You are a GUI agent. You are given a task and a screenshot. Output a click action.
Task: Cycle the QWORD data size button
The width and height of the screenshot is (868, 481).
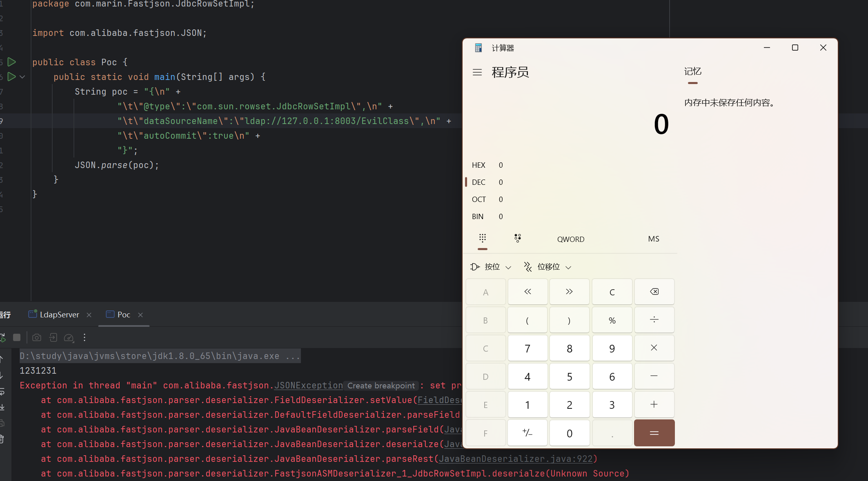570,239
